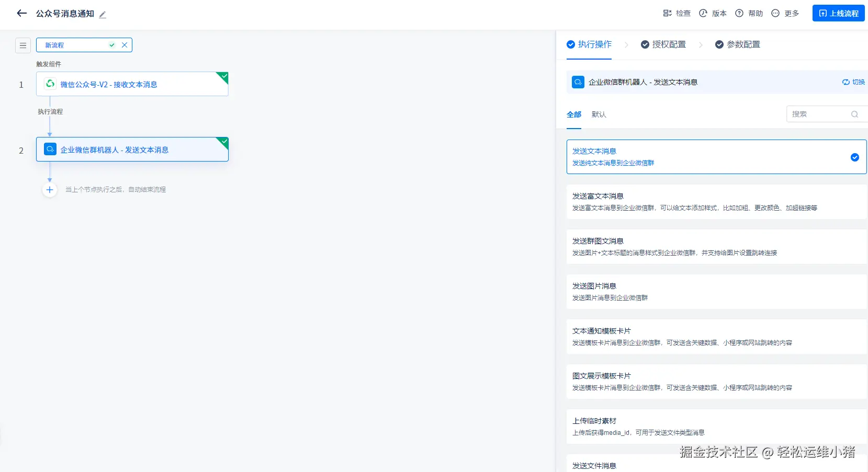
Task: Open the 更多 more options menu
Action: 785,14
